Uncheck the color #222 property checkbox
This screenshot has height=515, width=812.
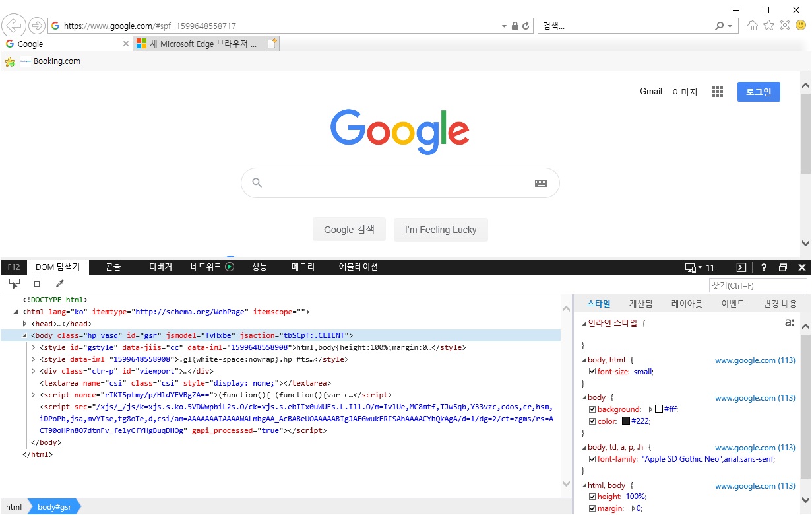point(592,421)
